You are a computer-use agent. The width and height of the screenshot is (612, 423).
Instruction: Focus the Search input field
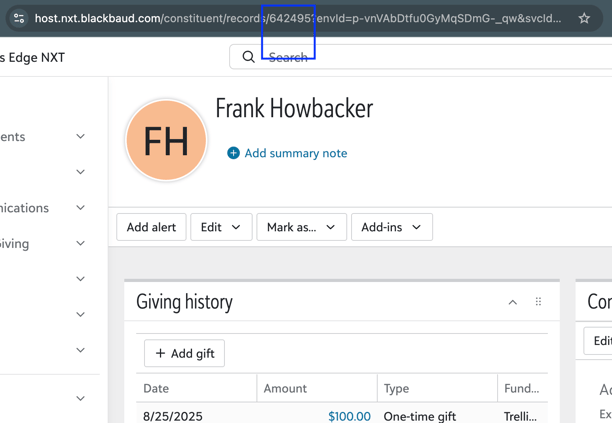tap(420, 57)
